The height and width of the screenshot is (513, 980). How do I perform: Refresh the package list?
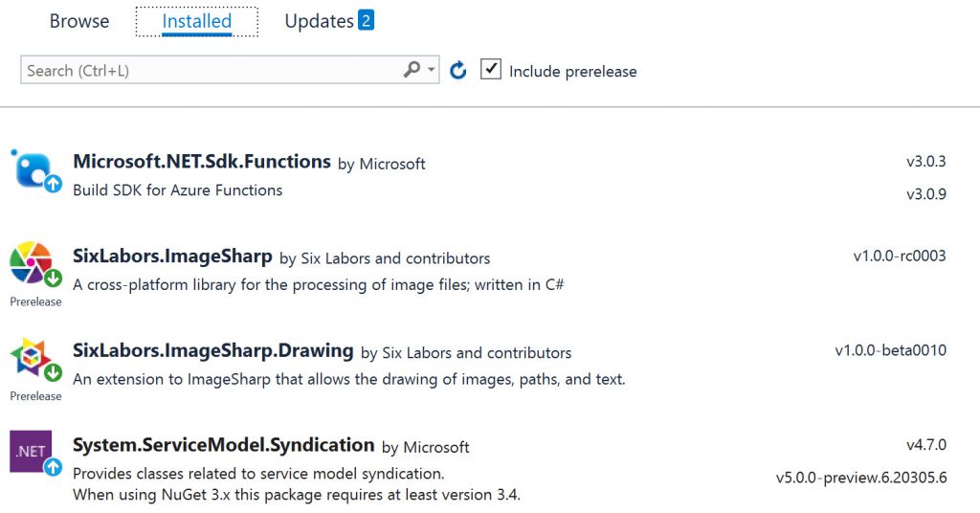coord(458,70)
